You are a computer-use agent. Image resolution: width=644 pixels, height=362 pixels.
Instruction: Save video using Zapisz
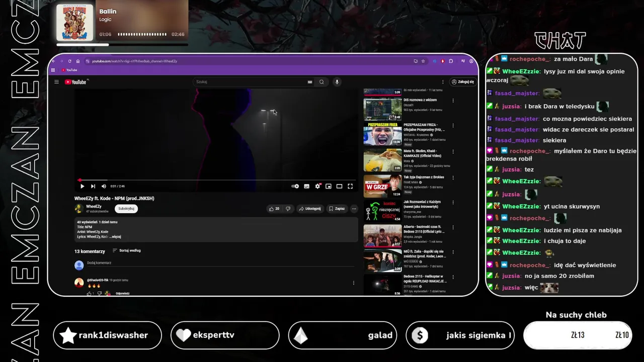coord(337,209)
